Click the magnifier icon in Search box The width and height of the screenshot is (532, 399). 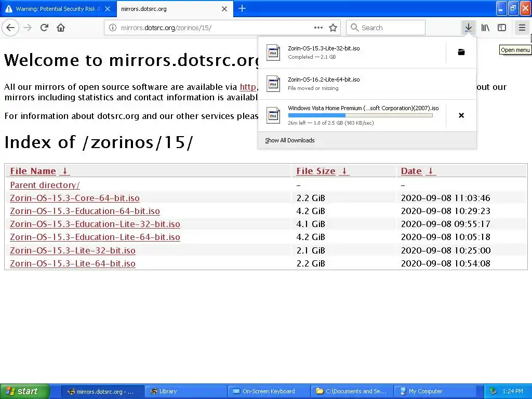point(354,28)
